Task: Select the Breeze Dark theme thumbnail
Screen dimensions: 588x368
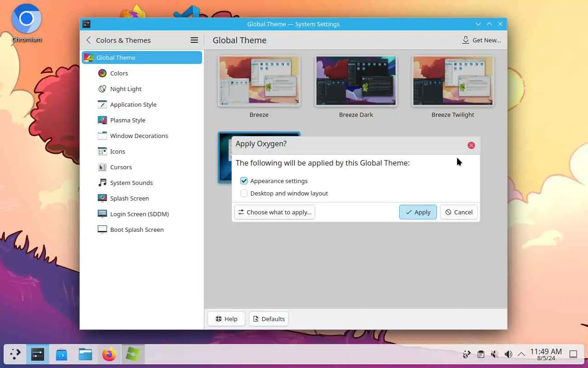Action: tap(356, 81)
